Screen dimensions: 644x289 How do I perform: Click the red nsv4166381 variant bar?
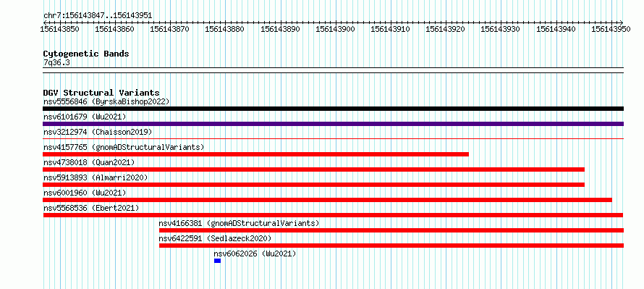coord(391,230)
